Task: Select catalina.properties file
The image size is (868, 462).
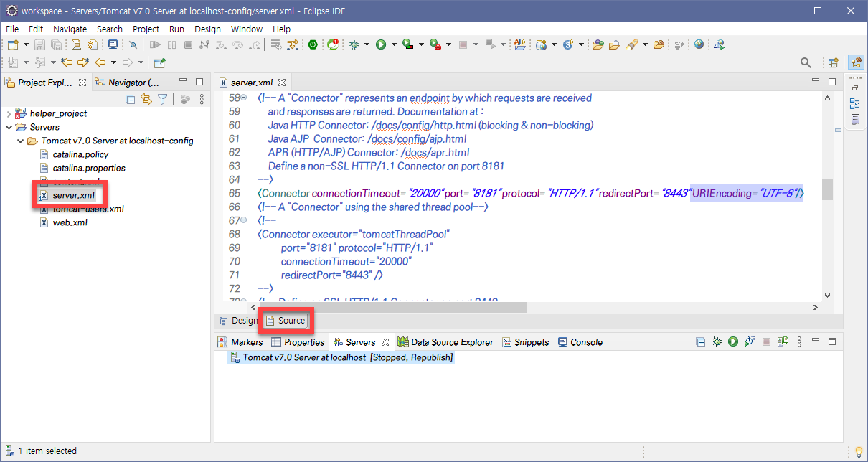Action: [82, 168]
